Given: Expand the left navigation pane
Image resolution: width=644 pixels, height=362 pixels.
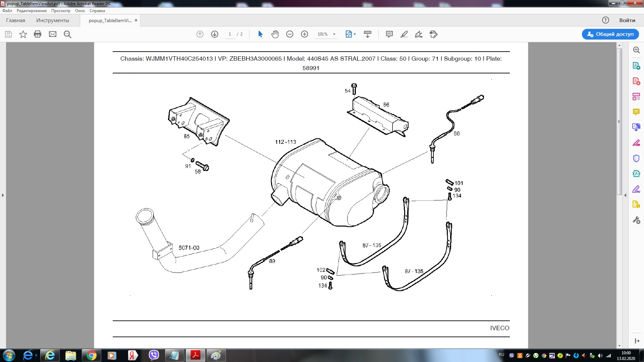Looking at the screenshot, I should pyautogui.click(x=3, y=195).
